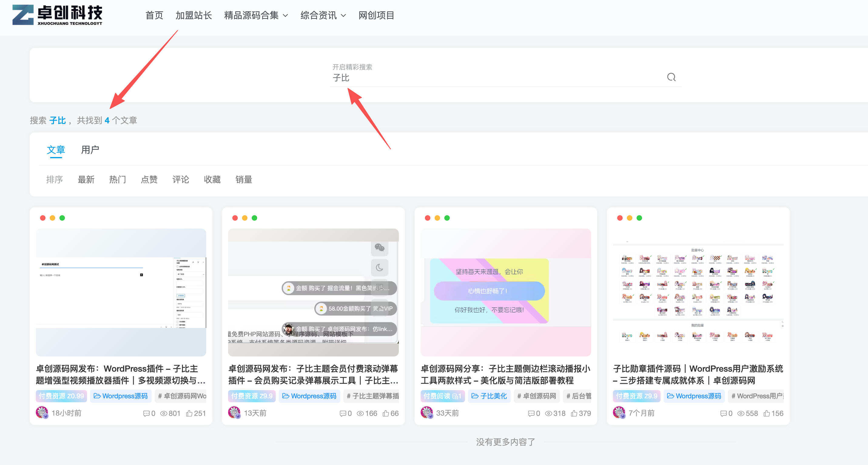868x465 pixels.
Task: Click the 卓创科技 site logo
Action: click(x=57, y=15)
